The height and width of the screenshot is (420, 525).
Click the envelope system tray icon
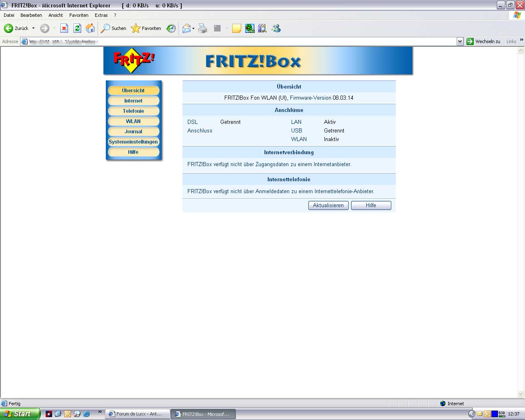click(x=479, y=414)
